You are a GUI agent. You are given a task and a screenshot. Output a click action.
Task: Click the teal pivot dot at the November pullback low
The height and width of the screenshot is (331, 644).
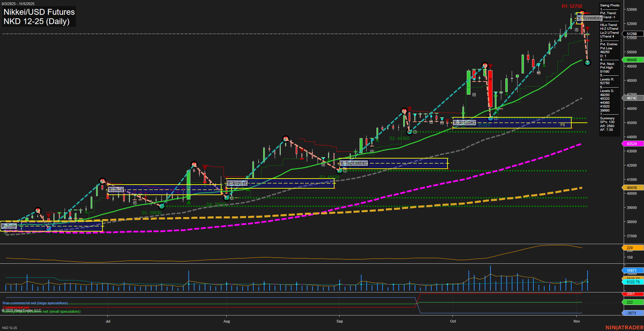588,63
